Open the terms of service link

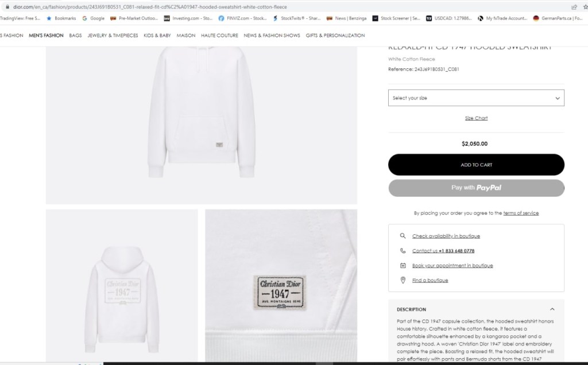pos(521,213)
